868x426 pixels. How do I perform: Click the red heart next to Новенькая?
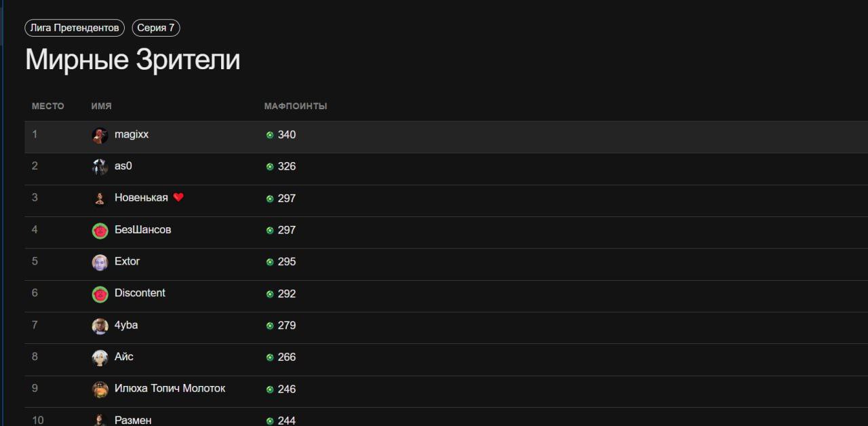coord(178,197)
